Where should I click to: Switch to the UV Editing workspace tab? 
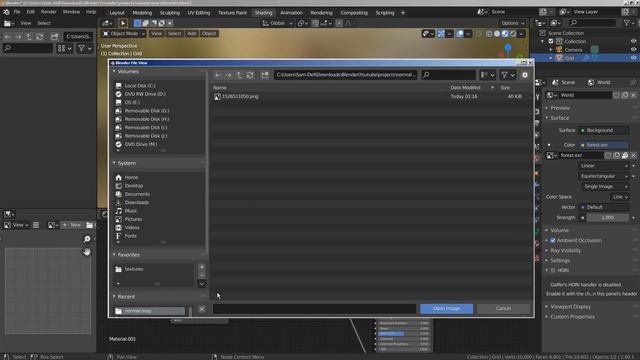[199, 13]
